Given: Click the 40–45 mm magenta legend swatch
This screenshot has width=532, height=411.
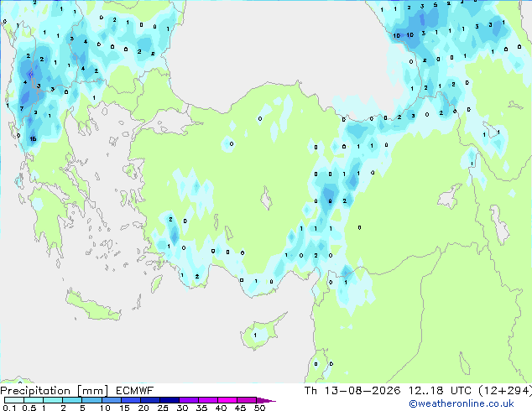Looking at the screenshot, I should coord(227,400).
